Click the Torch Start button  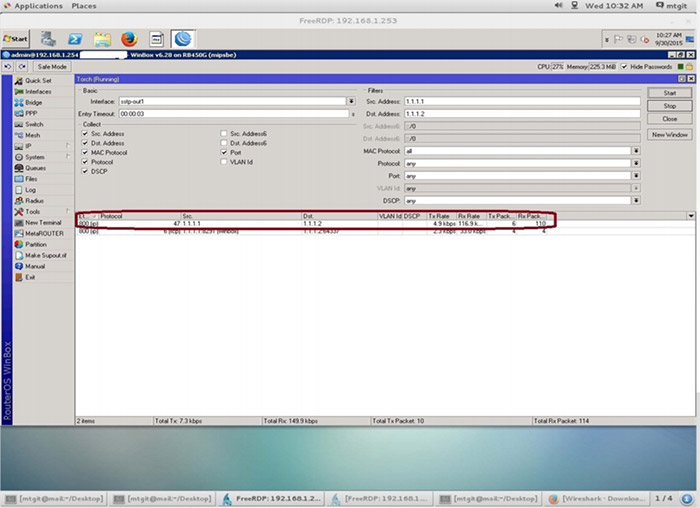(669, 93)
